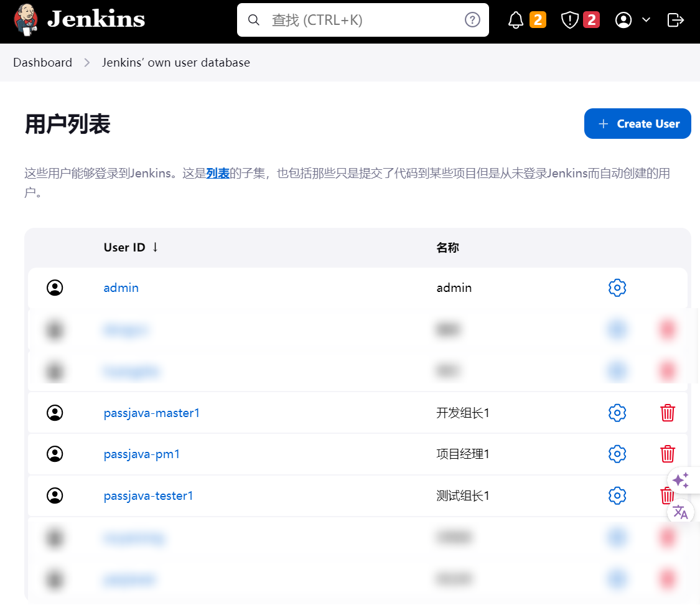Click the Create User button
Screen dimensions: 700x610
[637, 124]
